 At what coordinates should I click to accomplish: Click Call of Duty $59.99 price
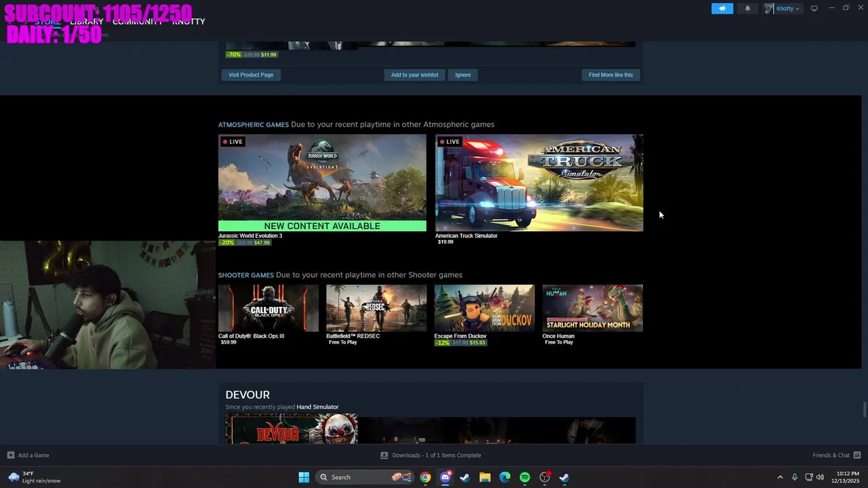click(229, 342)
